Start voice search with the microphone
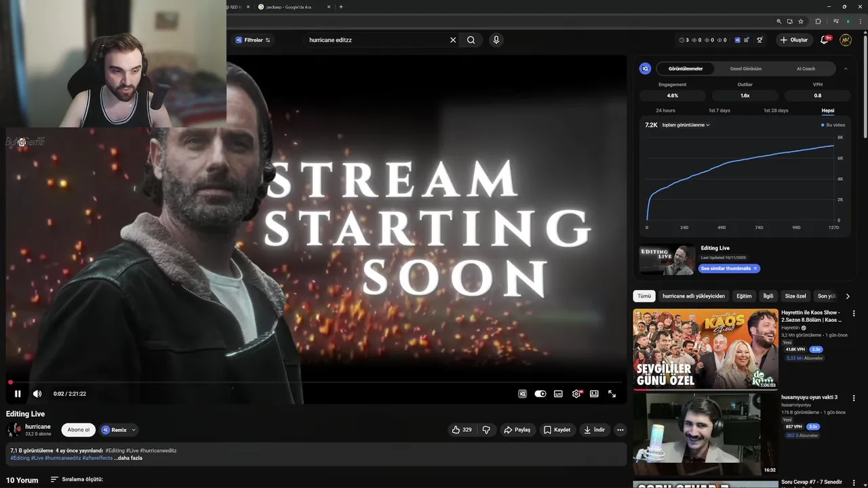Image resolution: width=868 pixels, height=488 pixels. (496, 40)
